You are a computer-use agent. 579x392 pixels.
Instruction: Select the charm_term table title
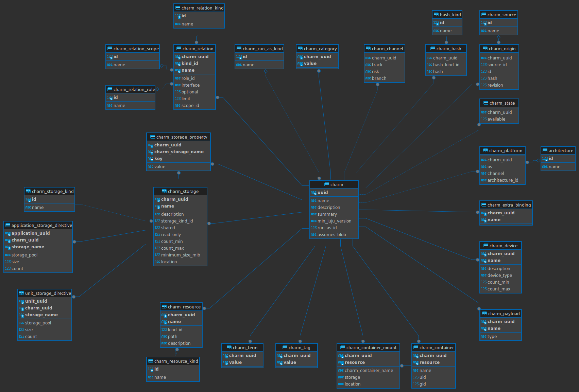tap(245, 348)
